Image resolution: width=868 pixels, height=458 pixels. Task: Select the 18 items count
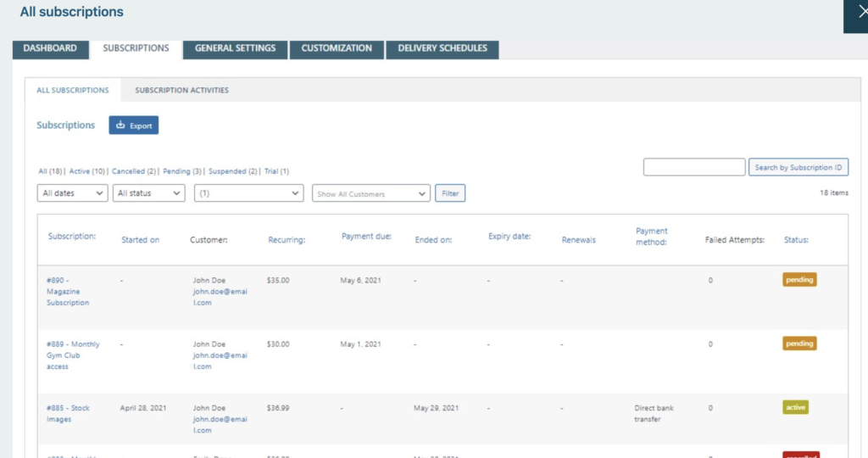point(834,193)
